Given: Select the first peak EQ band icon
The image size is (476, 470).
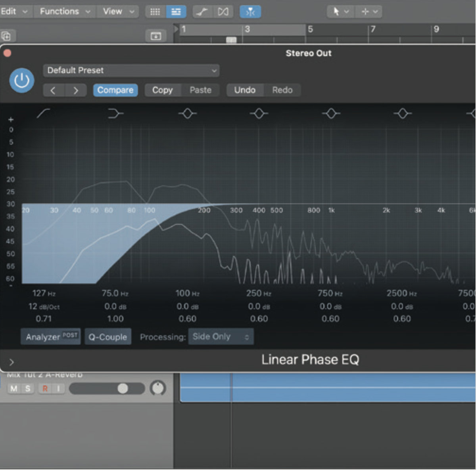Looking at the screenshot, I should point(187,114).
